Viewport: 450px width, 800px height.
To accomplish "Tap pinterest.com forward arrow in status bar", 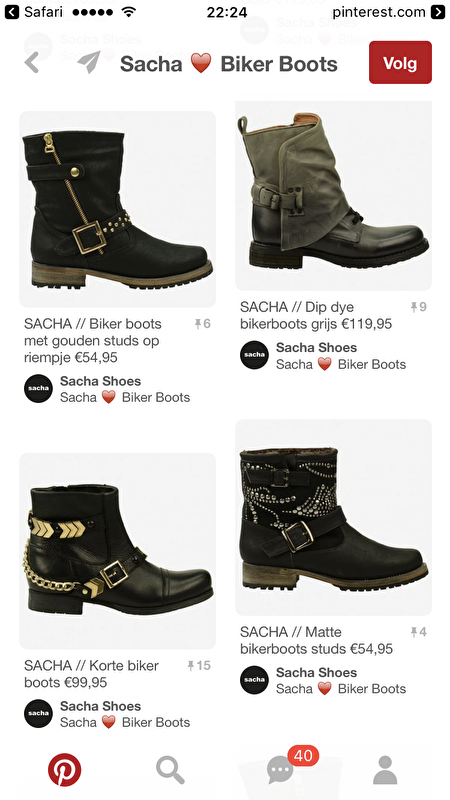I will click(438, 12).
